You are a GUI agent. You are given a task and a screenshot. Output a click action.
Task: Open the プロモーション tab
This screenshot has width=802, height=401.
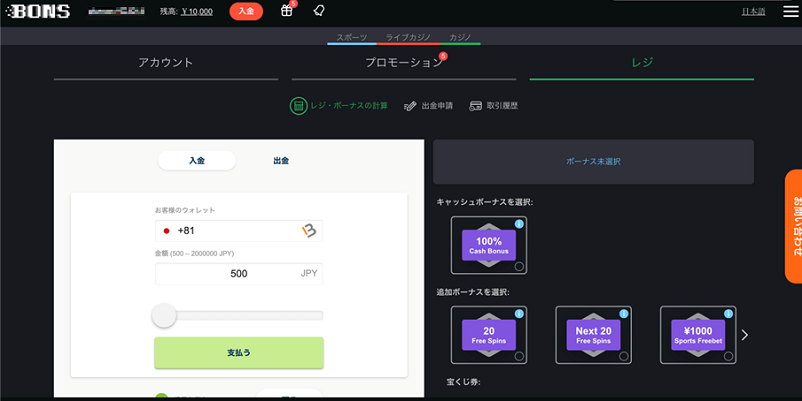[x=404, y=64]
